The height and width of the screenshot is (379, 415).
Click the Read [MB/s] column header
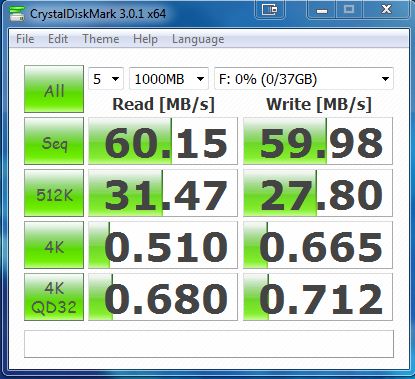(x=163, y=104)
